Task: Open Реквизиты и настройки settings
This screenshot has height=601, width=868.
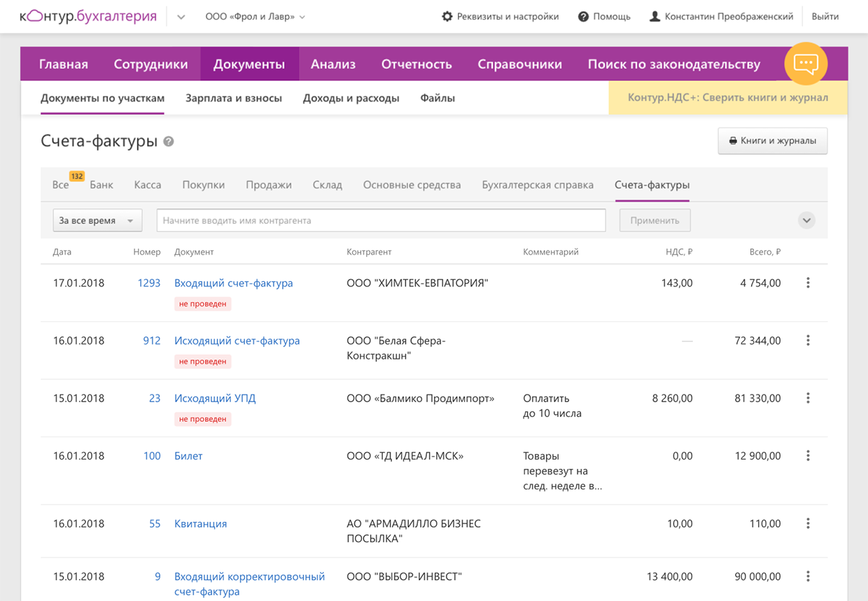Action: [x=500, y=16]
